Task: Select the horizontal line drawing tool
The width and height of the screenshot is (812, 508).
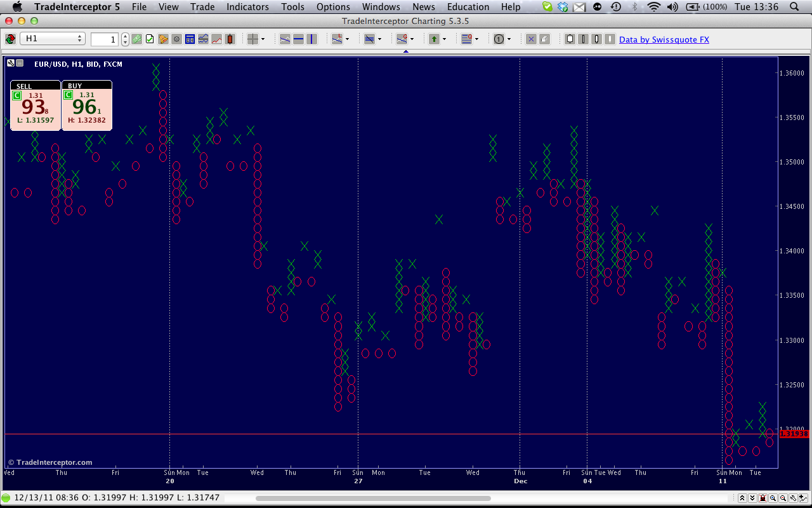Action: 298,39
